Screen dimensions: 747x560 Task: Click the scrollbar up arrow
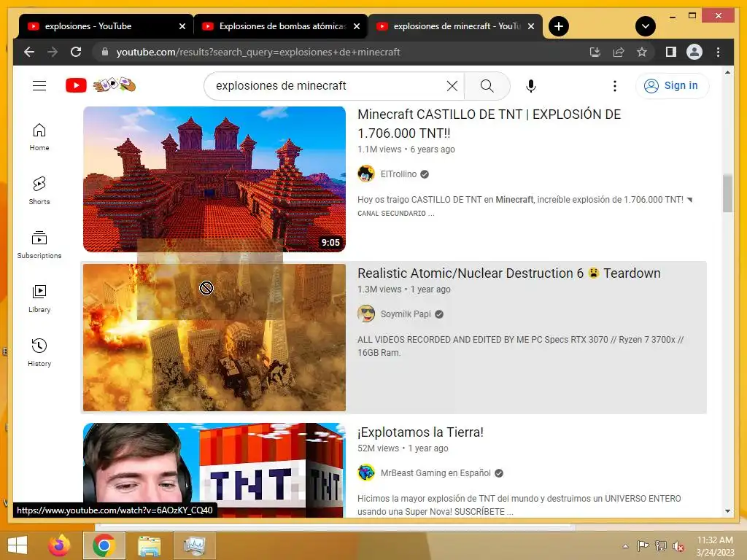(727, 72)
